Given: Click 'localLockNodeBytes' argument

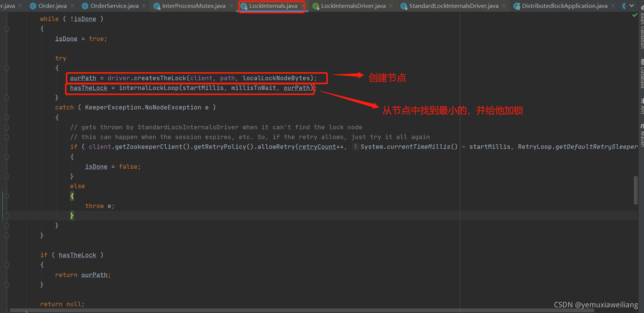Looking at the screenshot, I should coord(276,78).
